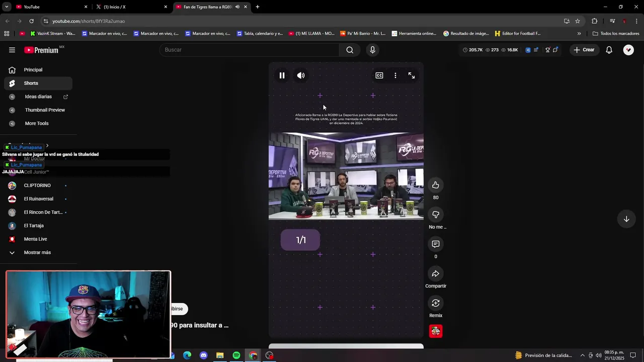Open Pa' Mi Barrio bookmark

363,34
